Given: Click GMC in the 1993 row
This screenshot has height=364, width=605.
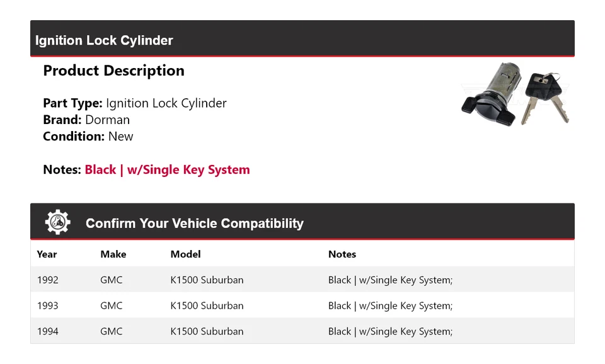Looking at the screenshot, I should click(112, 306).
